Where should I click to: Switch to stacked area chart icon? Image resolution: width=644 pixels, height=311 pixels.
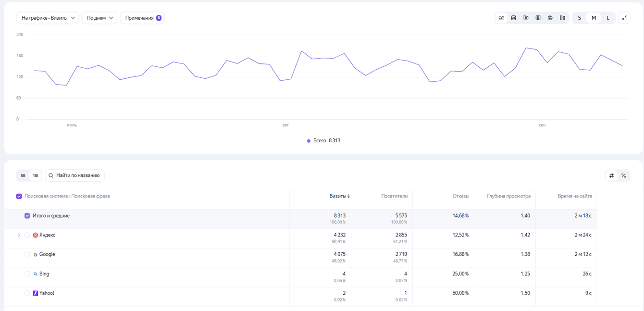tap(514, 18)
